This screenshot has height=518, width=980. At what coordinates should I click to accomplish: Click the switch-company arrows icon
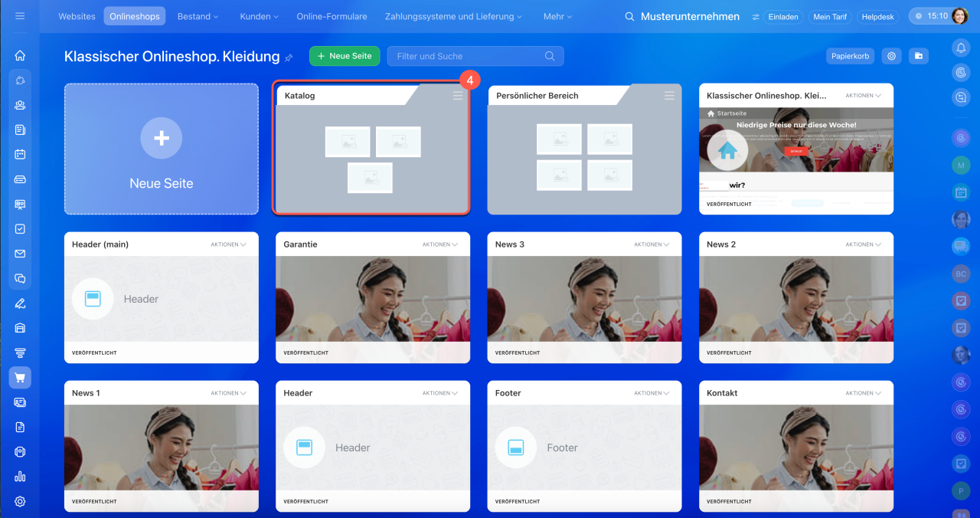pos(756,16)
